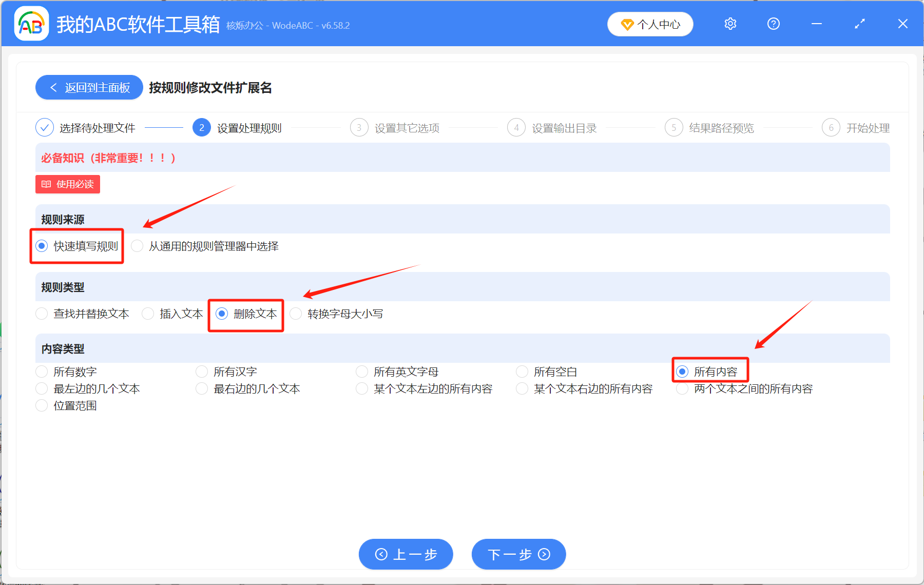Screen dimensions: 924x585
Task: Select 所有数字 content type
Action: pos(42,372)
